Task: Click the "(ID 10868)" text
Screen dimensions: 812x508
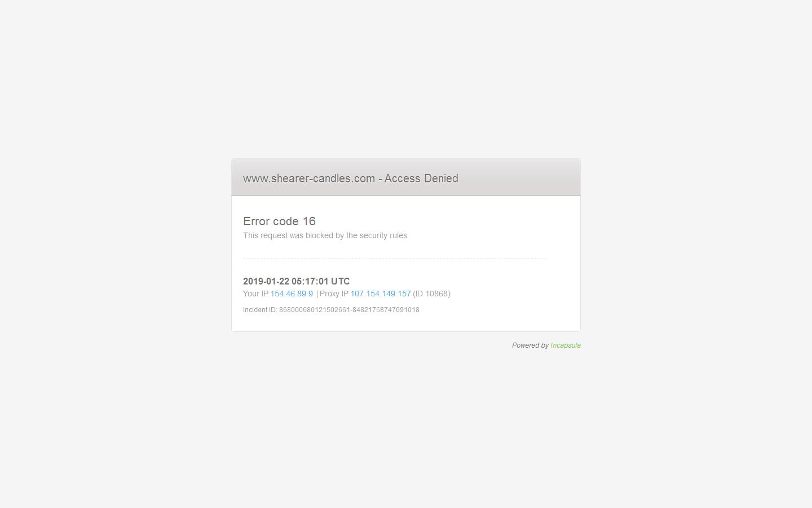Action: [x=431, y=294]
